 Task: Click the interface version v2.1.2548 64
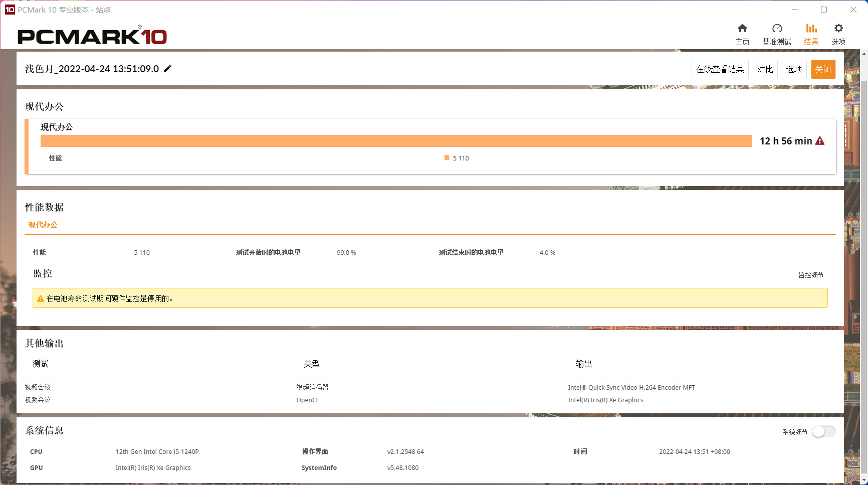pos(405,452)
